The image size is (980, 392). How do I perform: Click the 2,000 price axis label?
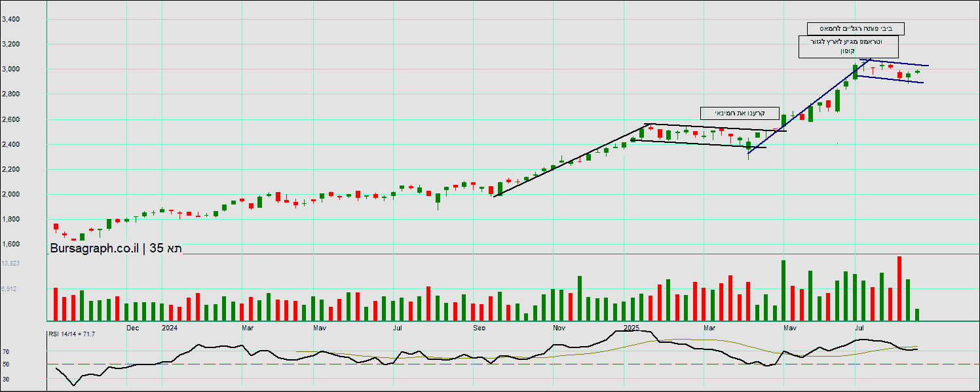coord(10,195)
